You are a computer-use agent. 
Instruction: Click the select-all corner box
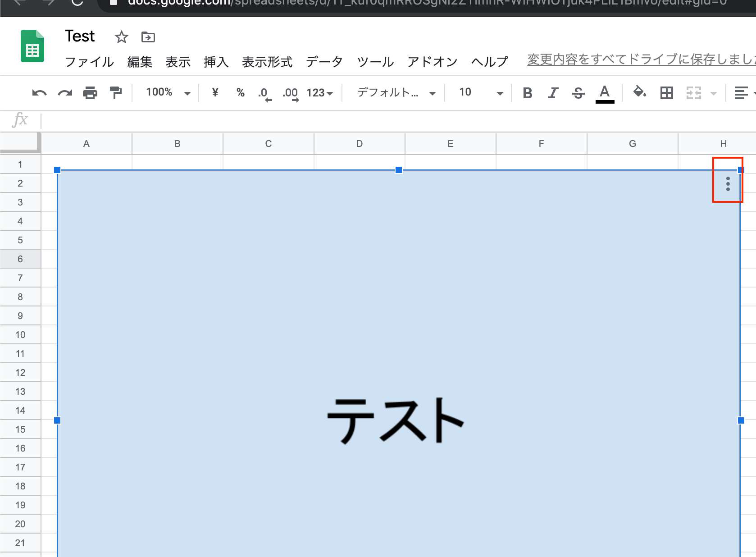tap(20, 144)
